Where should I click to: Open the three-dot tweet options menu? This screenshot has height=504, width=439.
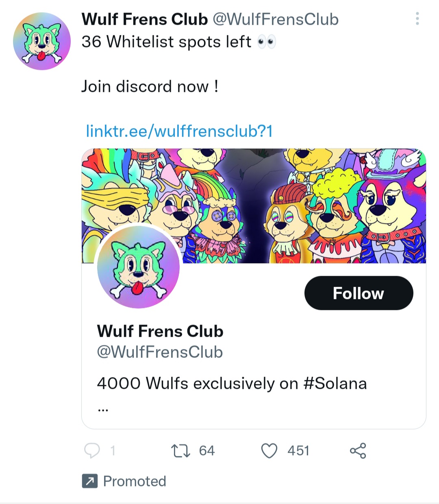417,19
